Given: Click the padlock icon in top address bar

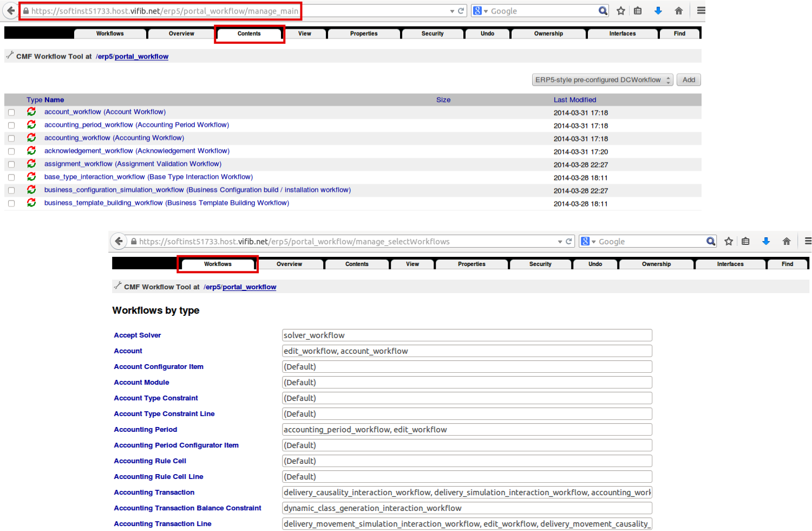Looking at the screenshot, I should pyautogui.click(x=25, y=11).
